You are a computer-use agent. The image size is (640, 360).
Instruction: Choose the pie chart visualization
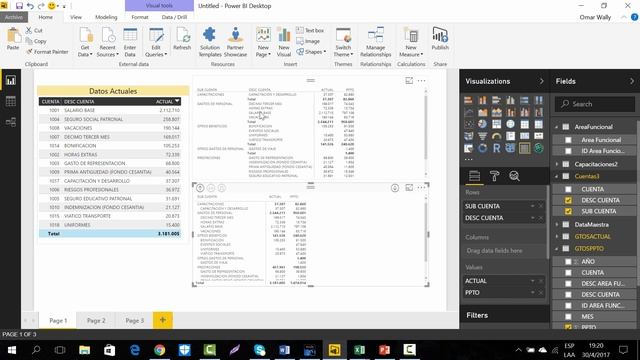point(482,124)
